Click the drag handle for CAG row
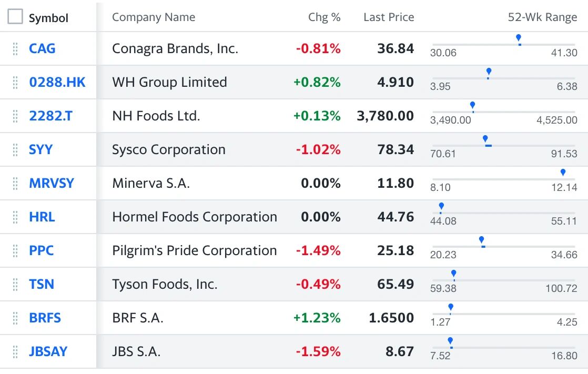Viewport: 588px width, 374px height. pyautogui.click(x=15, y=49)
